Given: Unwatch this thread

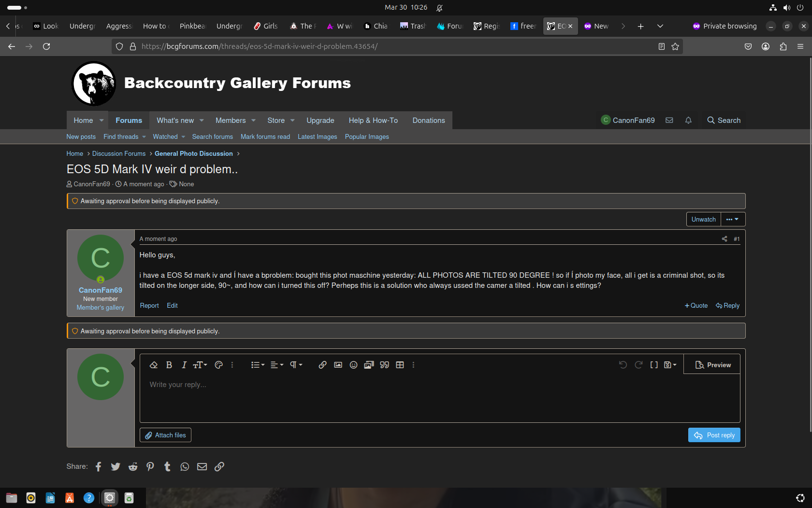Looking at the screenshot, I should click(x=703, y=219).
